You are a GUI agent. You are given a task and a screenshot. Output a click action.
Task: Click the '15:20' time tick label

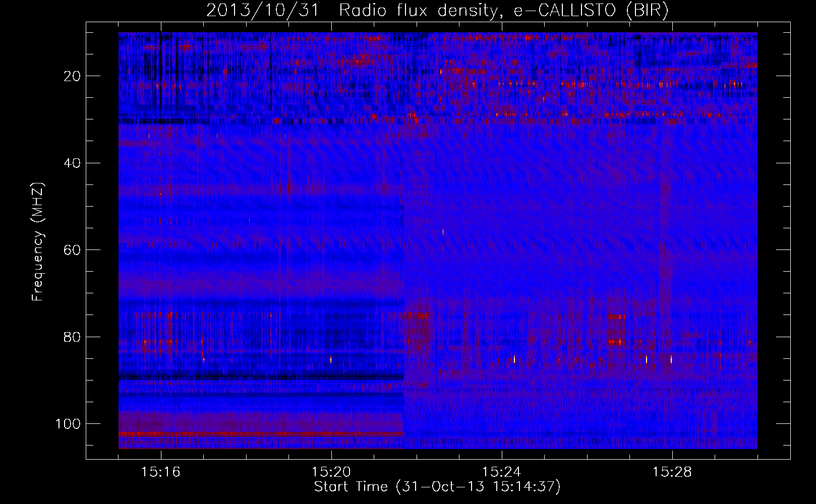pos(331,472)
